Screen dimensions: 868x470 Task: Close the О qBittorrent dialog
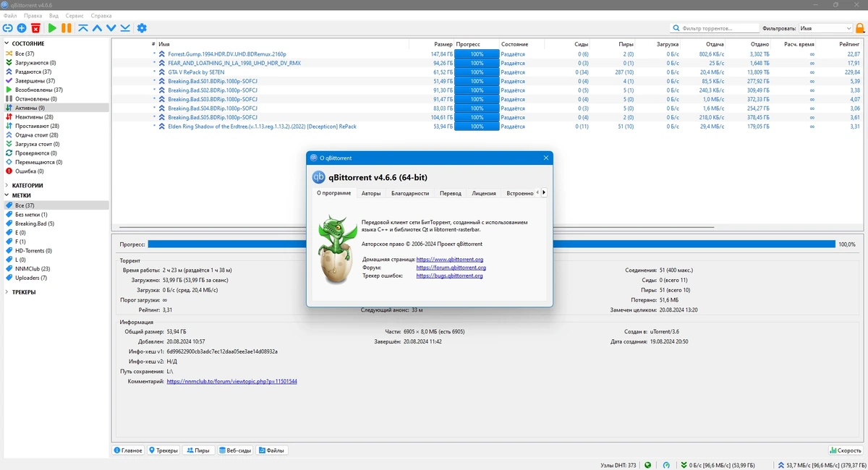[x=545, y=157]
